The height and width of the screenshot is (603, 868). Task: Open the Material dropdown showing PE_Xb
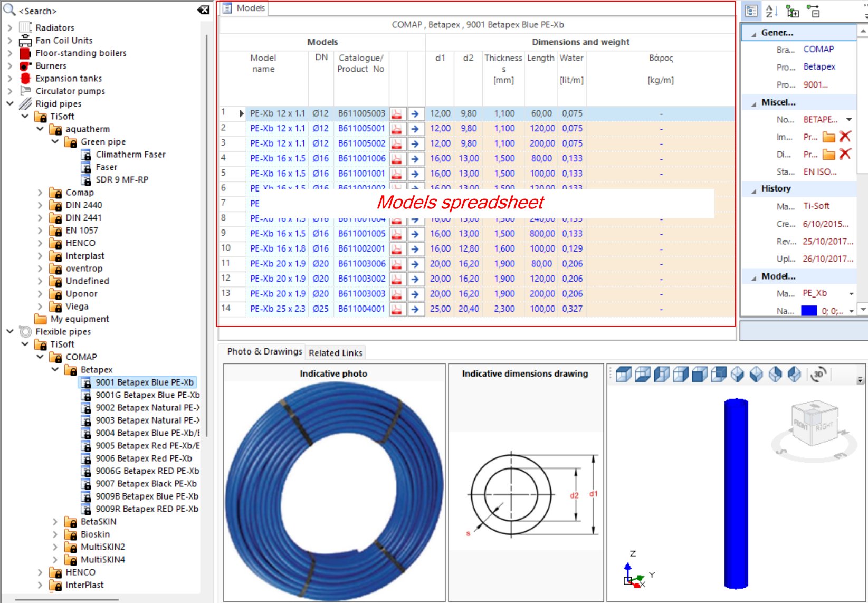click(852, 293)
